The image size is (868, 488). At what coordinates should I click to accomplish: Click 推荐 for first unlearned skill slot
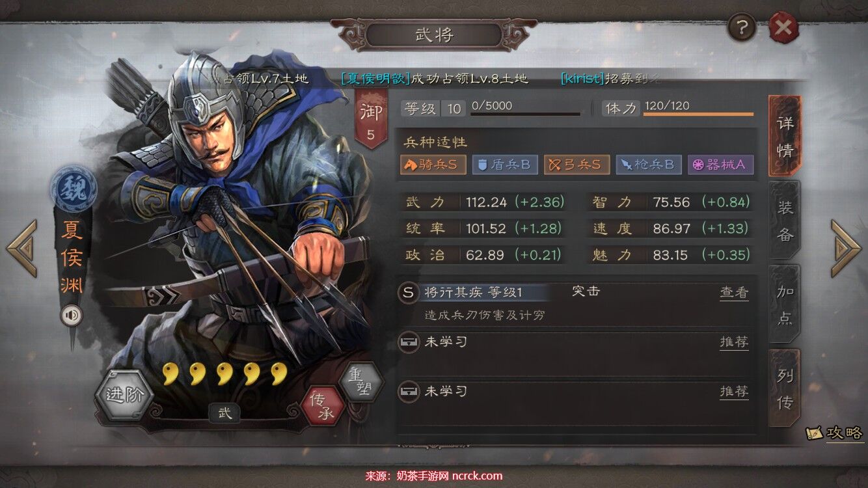click(734, 342)
